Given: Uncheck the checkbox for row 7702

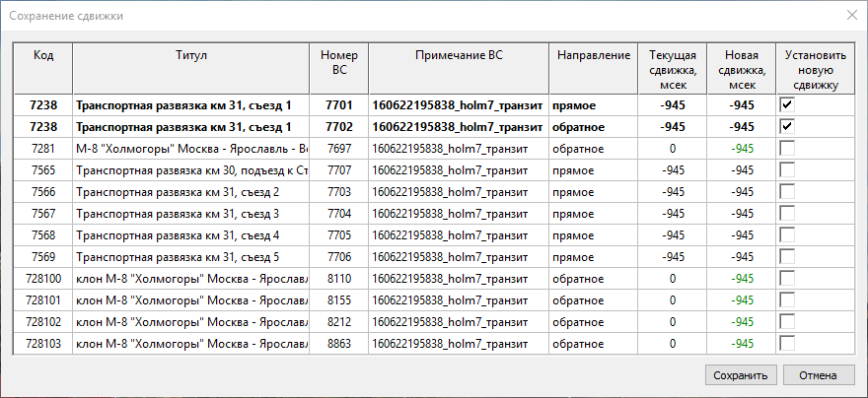Looking at the screenshot, I should click(x=787, y=126).
